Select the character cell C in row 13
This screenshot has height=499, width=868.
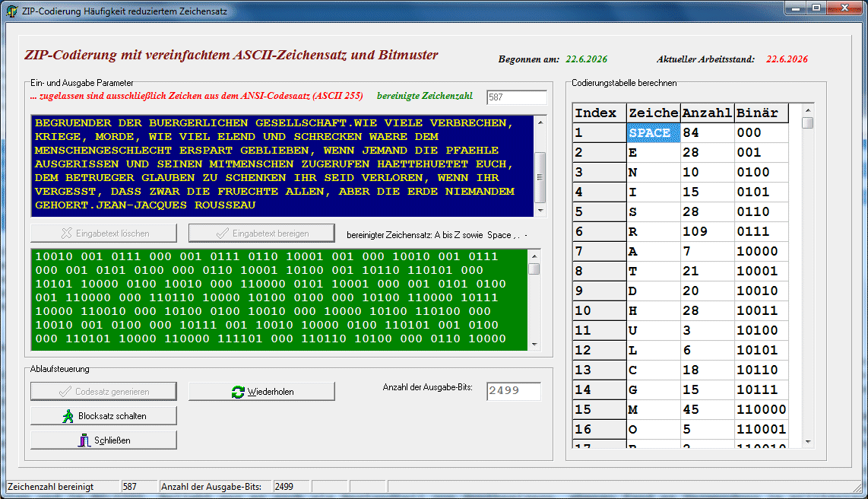click(x=653, y=370)
